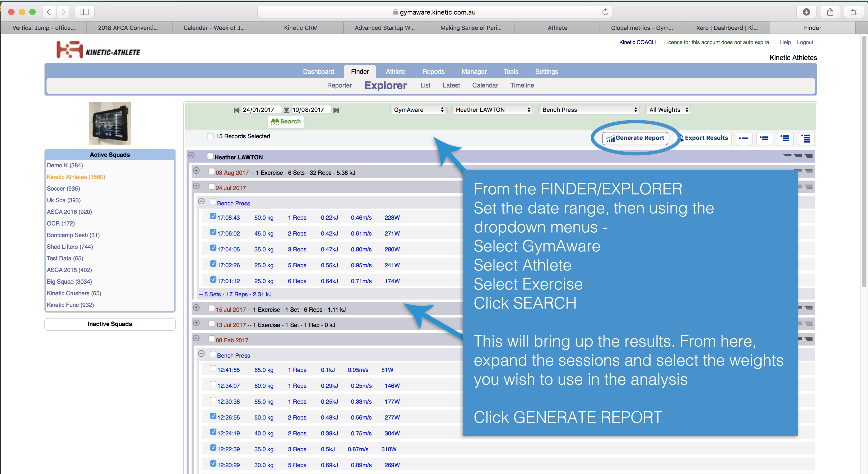Viewport: 868px width, 474px height.
Task: Click four-line indent icon on Heather LAWTON row
Action: tap(809, 156)
